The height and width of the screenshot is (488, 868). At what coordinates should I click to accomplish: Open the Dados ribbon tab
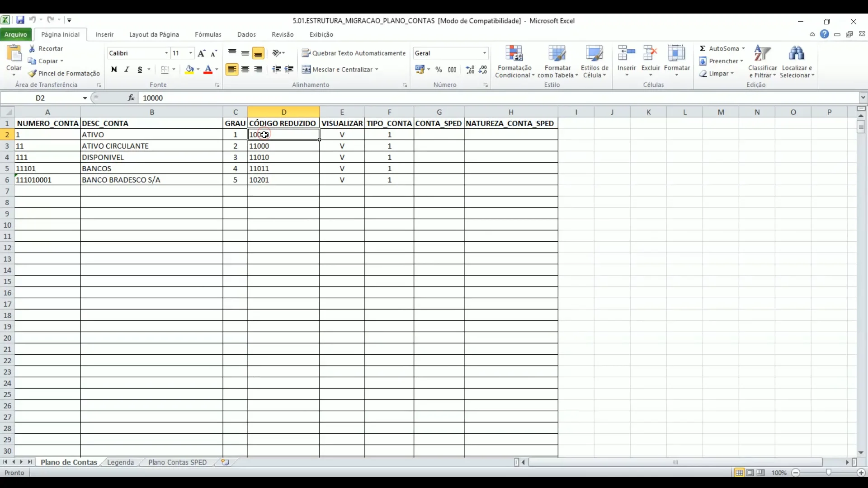(246, 34)
